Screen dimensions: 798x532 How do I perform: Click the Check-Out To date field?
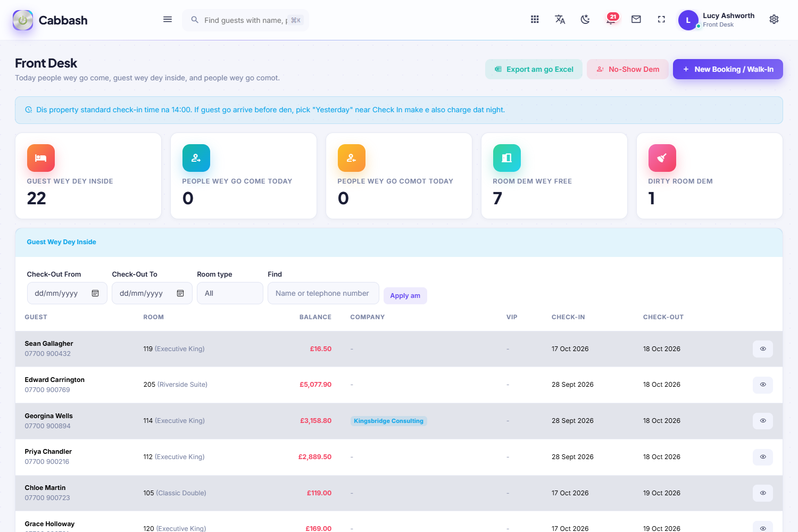(152, 293)
